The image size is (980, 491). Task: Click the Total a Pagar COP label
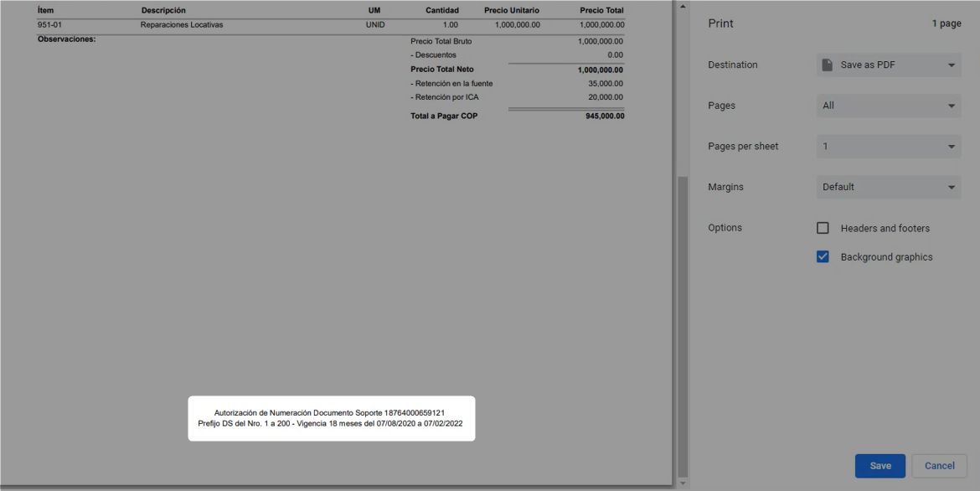tap(444, 116)
